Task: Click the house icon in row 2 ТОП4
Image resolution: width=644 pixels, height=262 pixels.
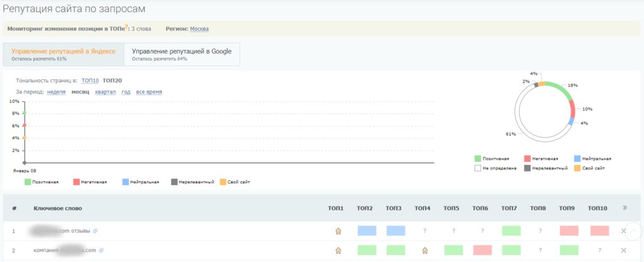Action: coord(425,250)
